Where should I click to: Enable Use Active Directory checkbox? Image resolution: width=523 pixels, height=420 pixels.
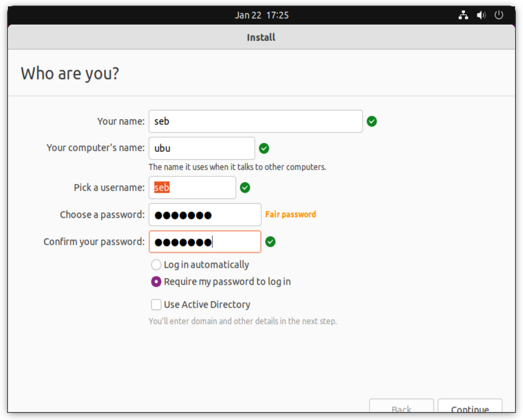(156, 304)
